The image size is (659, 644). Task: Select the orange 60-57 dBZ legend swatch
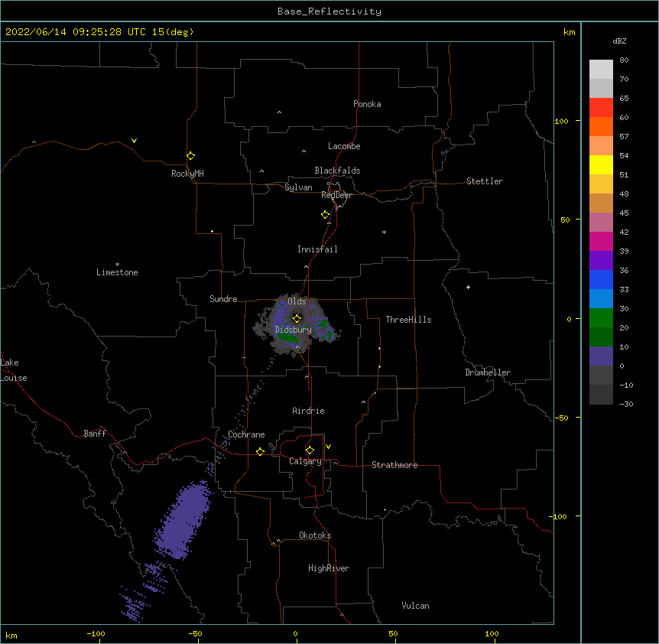pos(601,126)
